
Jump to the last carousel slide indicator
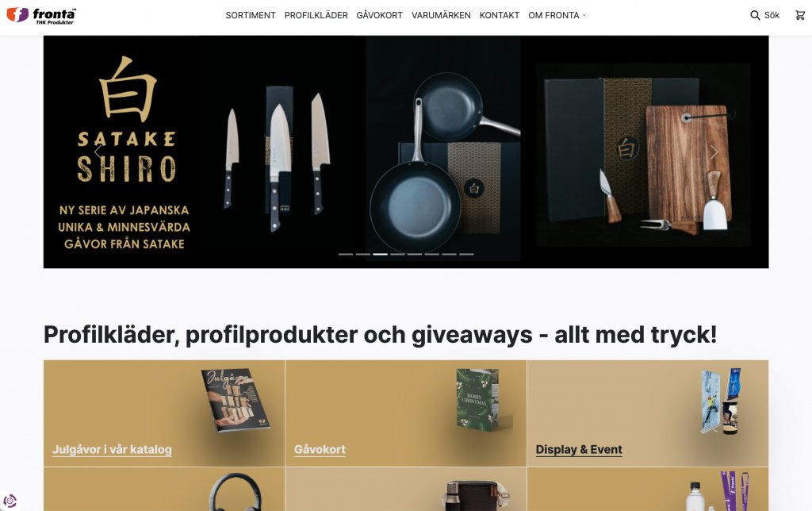466,255
